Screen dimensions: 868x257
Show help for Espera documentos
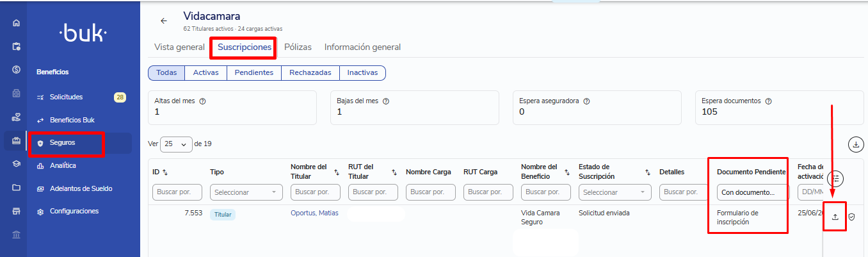click(768, 101)
